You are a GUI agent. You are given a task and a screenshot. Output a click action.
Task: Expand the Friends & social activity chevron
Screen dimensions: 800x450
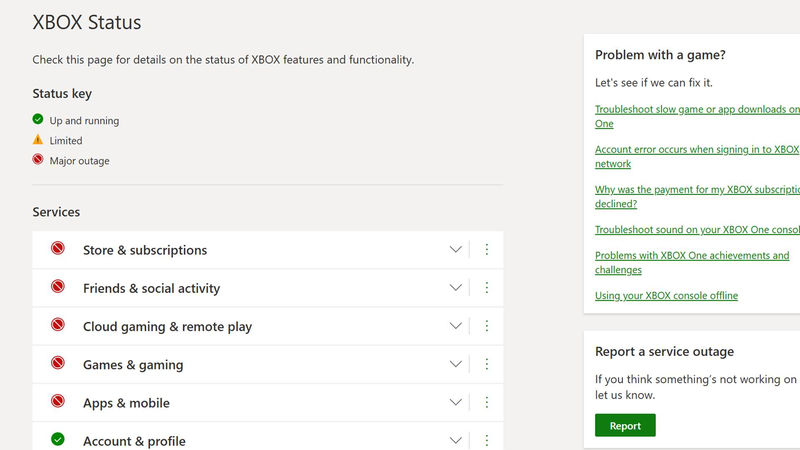coord(456,288)
